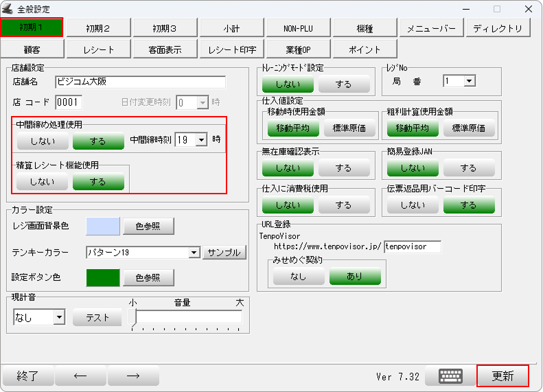Set 中間締め処理使用 to しない

(x=43, y=140)
